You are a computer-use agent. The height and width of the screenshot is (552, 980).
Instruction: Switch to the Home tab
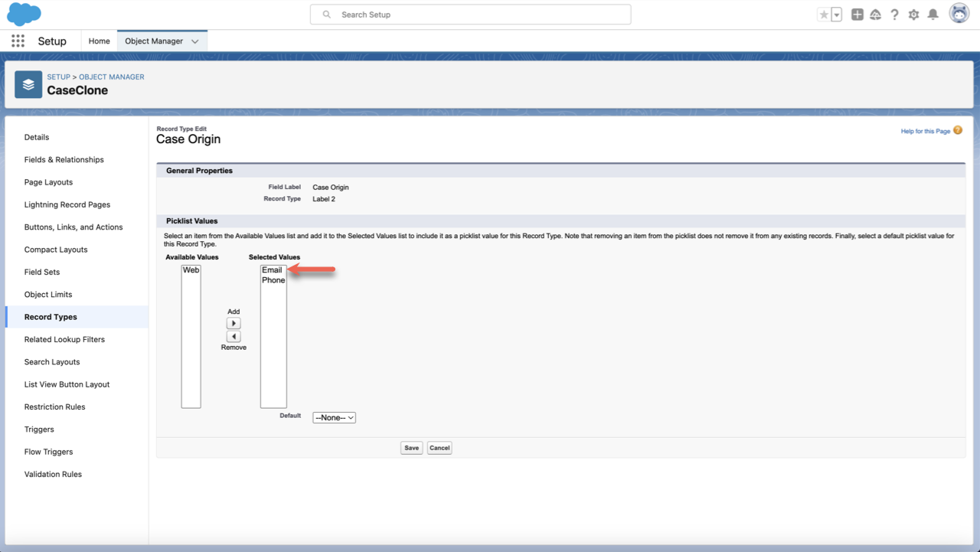point(99,41)
